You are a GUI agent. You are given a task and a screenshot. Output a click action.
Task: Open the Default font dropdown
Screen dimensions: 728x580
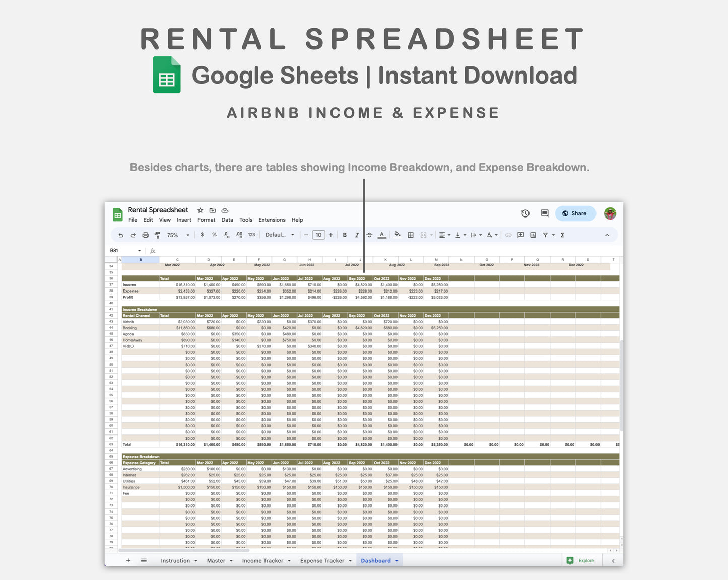point(280,235)
